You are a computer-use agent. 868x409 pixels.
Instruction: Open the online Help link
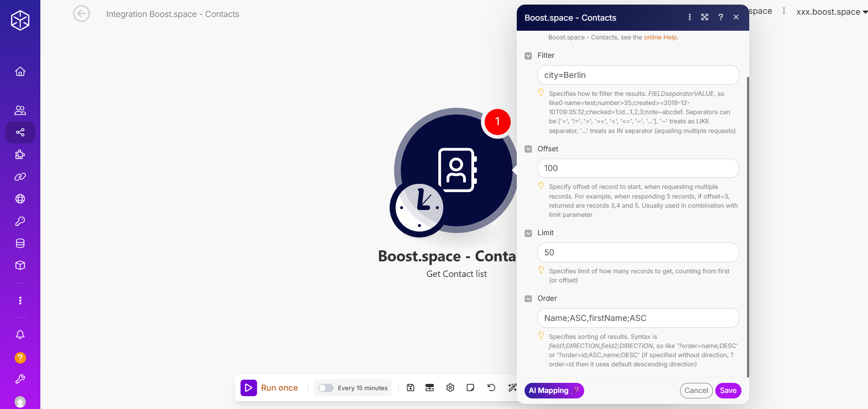(660, 38)
